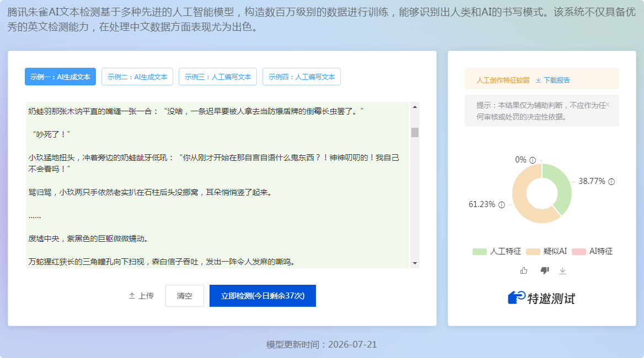Viewport: 644px width, 358px height.
Task: Select 示例二：AI生成文本 tab
Action: (x=137, y=77)
